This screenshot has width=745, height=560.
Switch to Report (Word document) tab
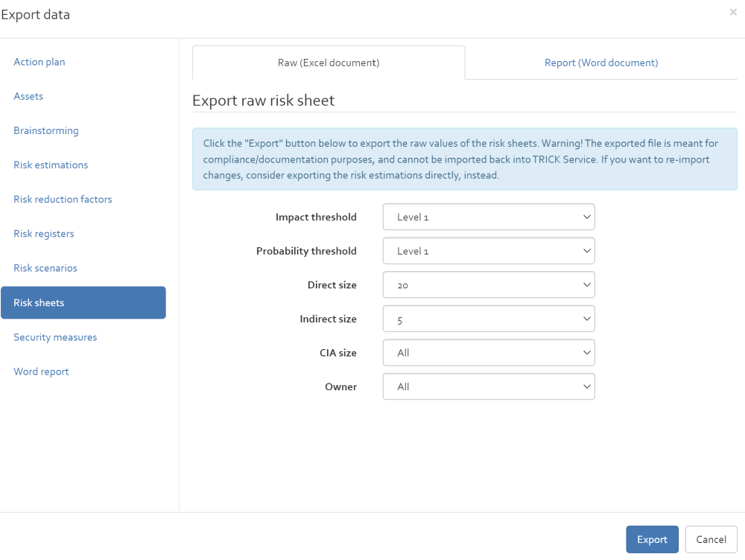pos(601,63)
